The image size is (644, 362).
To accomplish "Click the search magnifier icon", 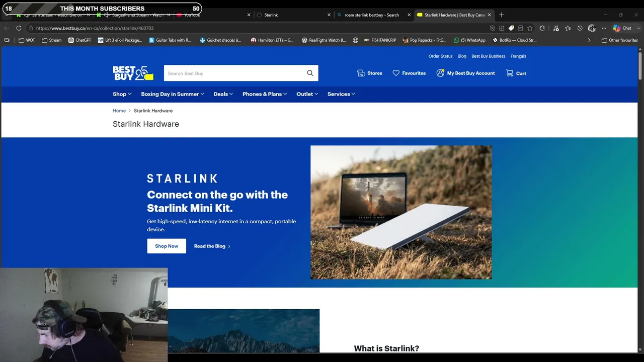I will click(x=310, y=73).
